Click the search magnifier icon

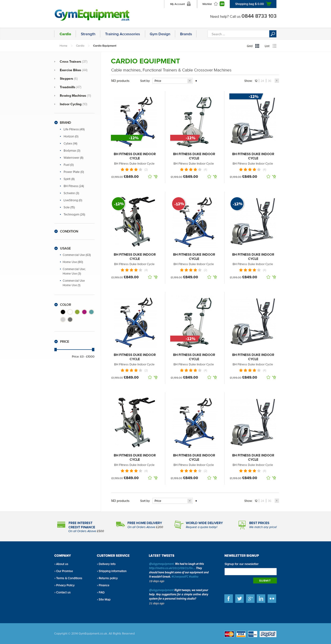coord(273,34)
